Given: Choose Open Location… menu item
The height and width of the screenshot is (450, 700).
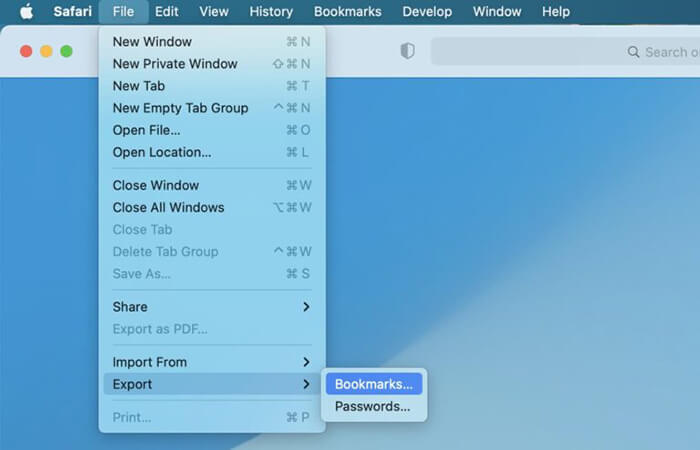Looking at the screenshot, I should [212, 152].
